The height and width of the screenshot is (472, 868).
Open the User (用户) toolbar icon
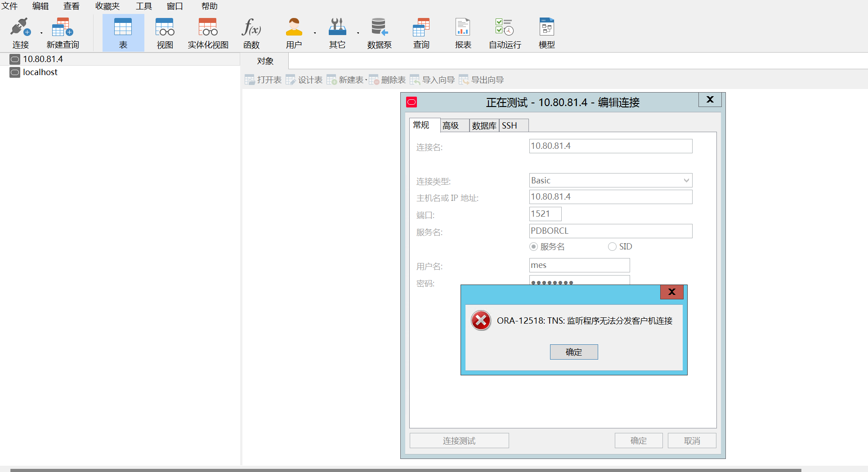[294, 27]
